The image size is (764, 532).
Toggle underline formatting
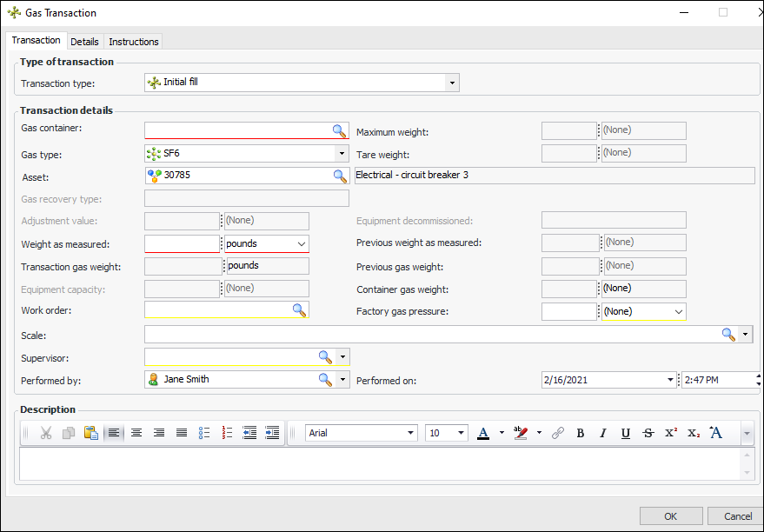[x=625, y=433]
